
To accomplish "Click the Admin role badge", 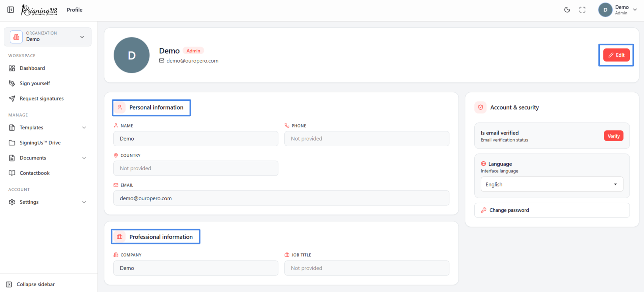I will 193,51.
